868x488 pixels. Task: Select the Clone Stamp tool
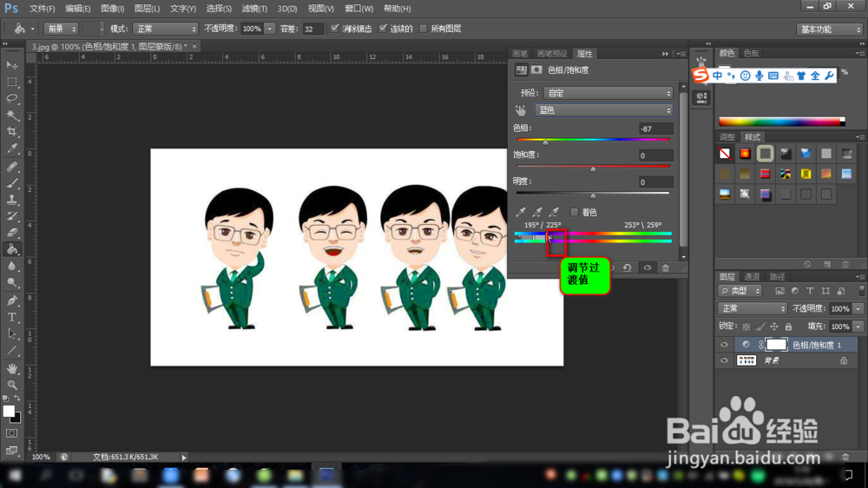11,200
